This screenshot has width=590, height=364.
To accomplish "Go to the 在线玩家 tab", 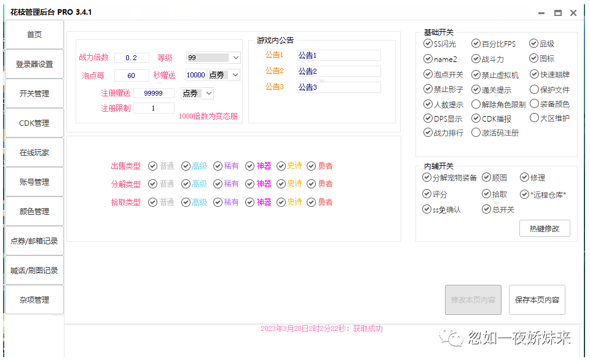I will [x=34, y=153].
